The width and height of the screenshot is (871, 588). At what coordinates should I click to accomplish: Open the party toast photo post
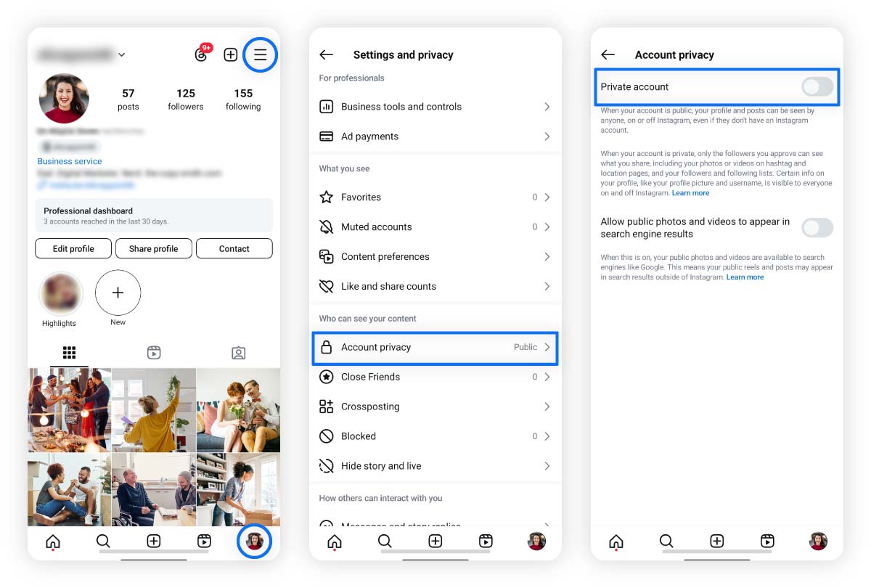click(x=69, y=410)
